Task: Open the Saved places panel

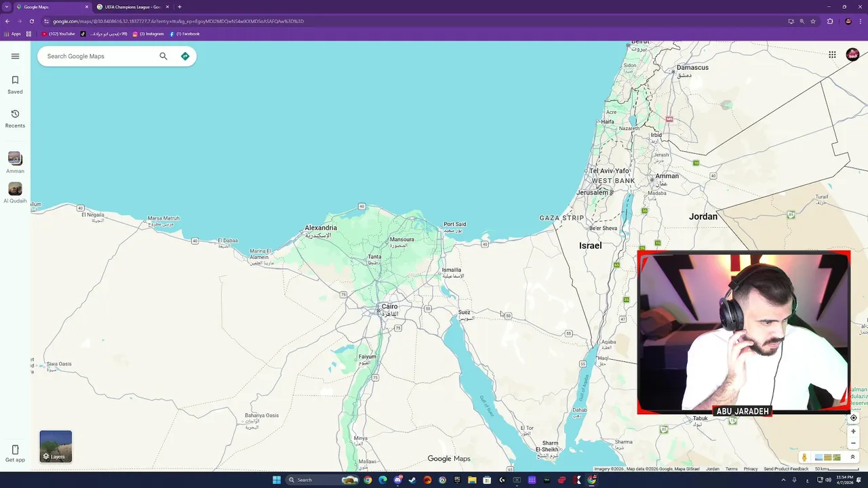Action: 15,85
